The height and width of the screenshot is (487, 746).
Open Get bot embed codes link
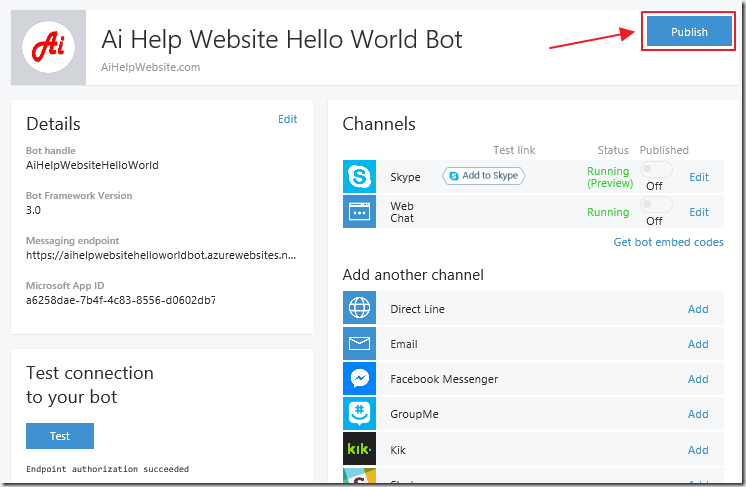tap(668, 242)
